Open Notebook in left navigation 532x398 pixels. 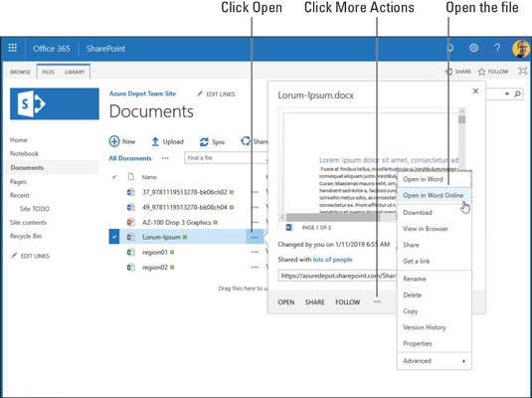coord(24,153)
